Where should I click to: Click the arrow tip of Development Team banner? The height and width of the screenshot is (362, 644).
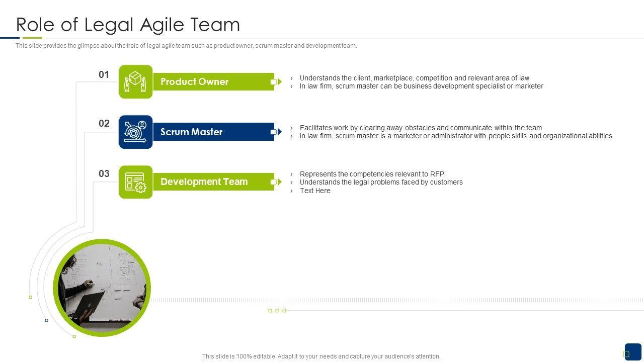[279, 182]
